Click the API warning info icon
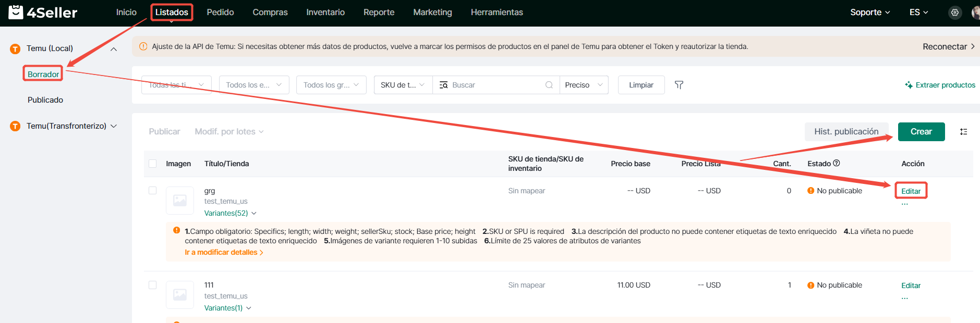Viewport: 980px width, 323px height. [143, 46]
